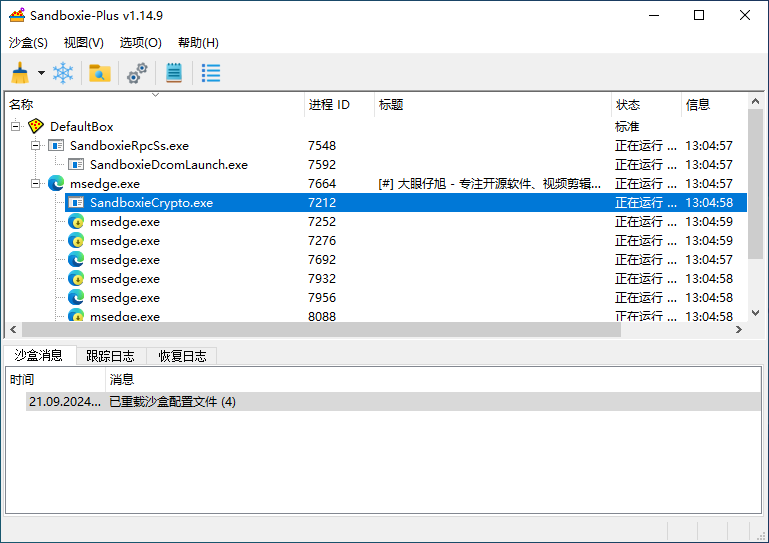Image resolution: width=769 pixels, height=543 pixels.
Task: Select the SandboxieCrypto.exe row
Action: pos(407,203)
